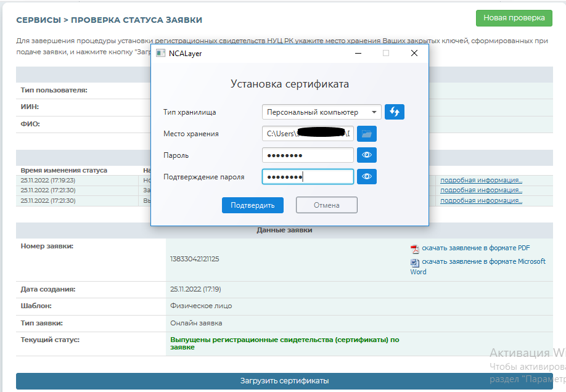Reveal the password confirmation with eye icon
Screen dimensions: 566x392
[367, 177]
